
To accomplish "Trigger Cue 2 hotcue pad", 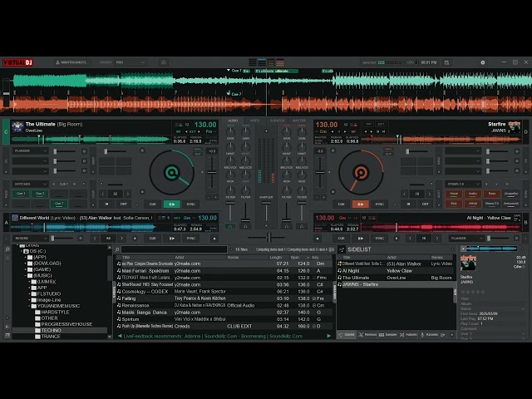I will pos(40,194).
